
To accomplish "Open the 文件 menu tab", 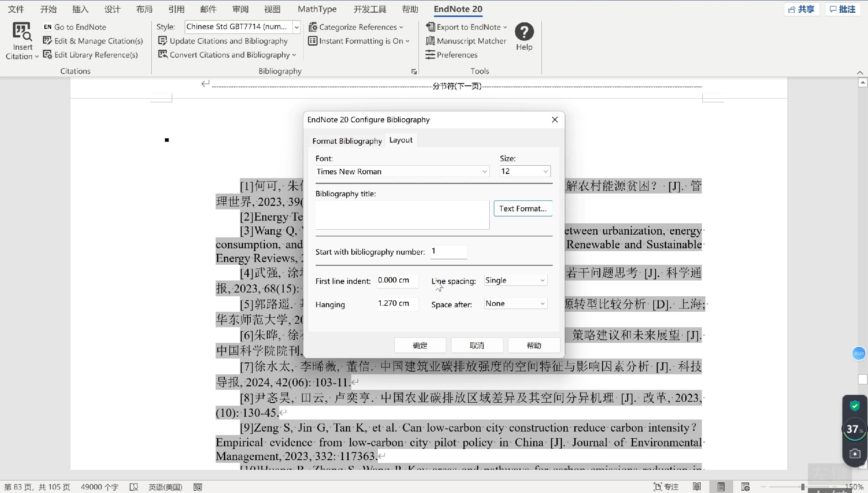I will tap(16, 9).
